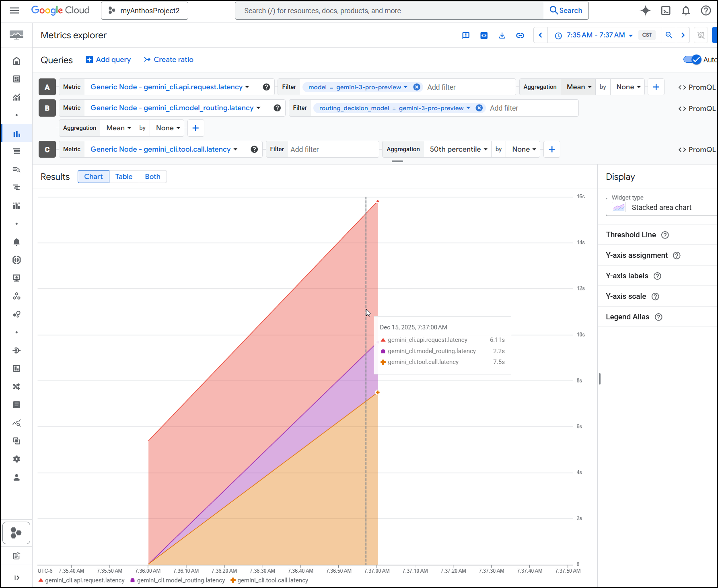Open the main navigation hamburger menu

14,10
